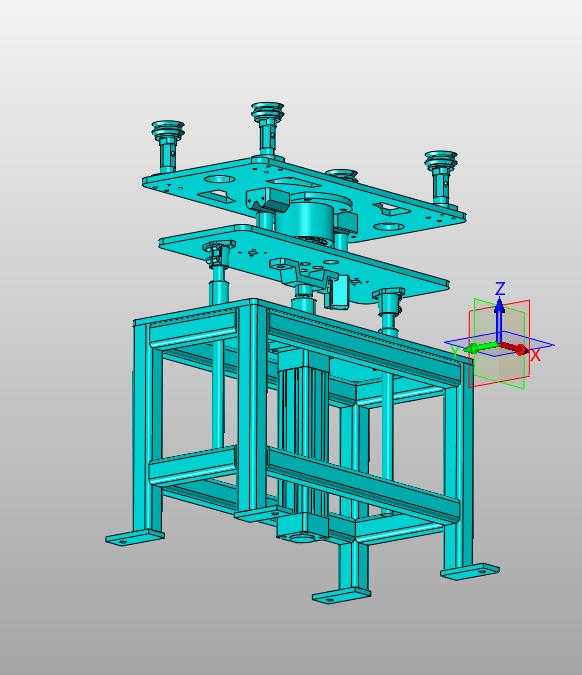Select the leftmost suction cup on the upper plate

pos(168,146)
